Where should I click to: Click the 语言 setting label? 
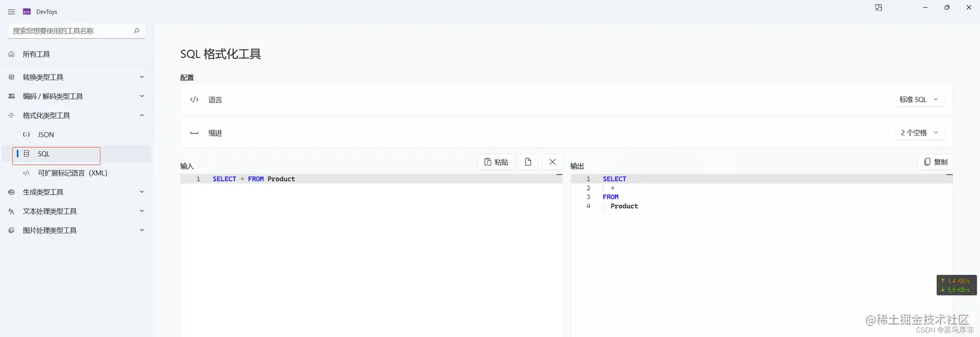(215, 100)
